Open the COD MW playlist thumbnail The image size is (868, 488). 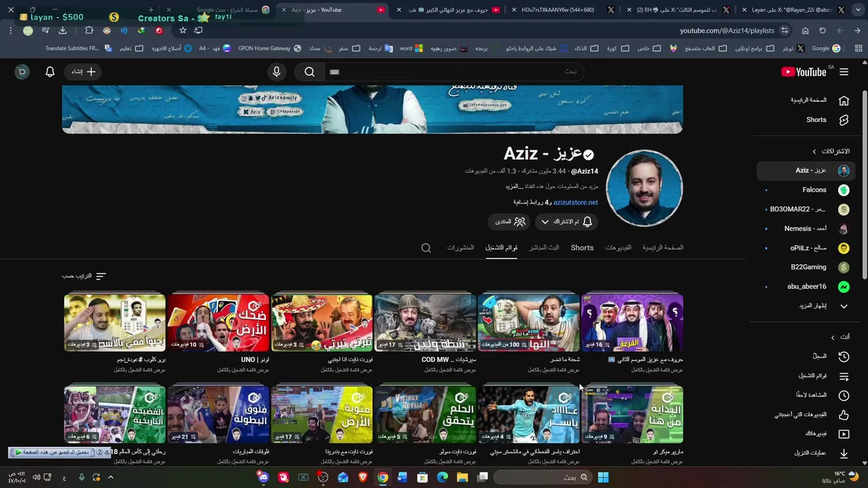click(x=425, y=322)
